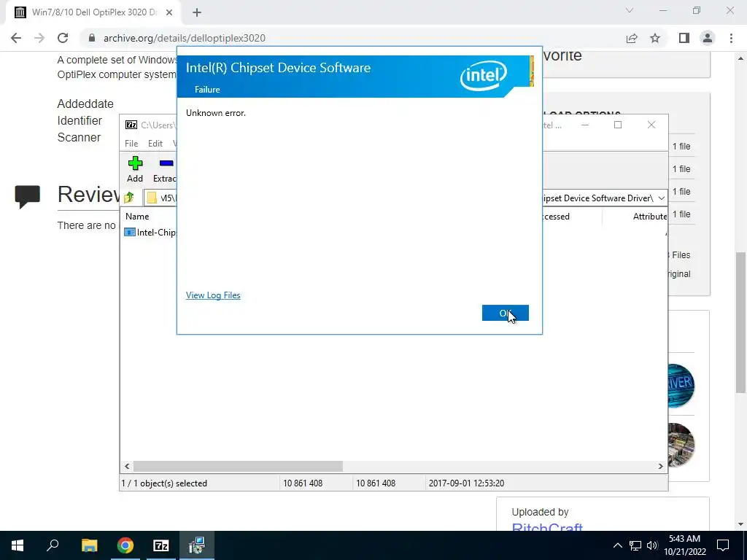747x560 pixels.
Task: Click the Chrome back arrow
Action: [16, 38]
